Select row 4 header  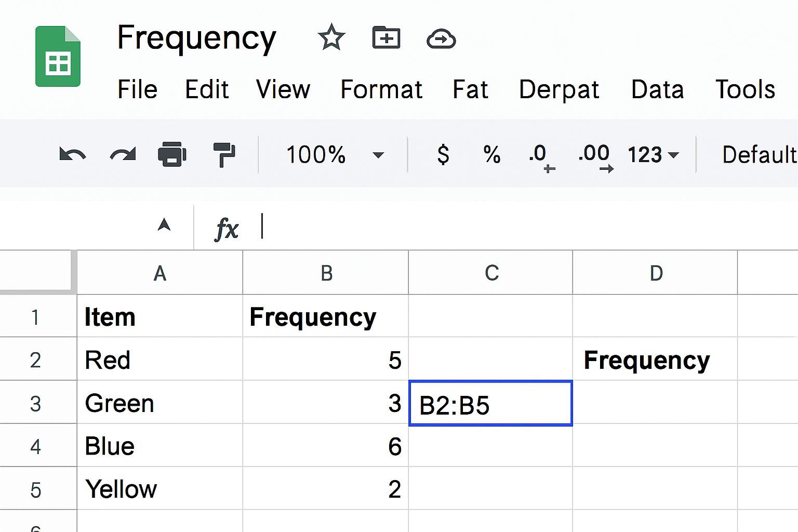pos(35,447)
